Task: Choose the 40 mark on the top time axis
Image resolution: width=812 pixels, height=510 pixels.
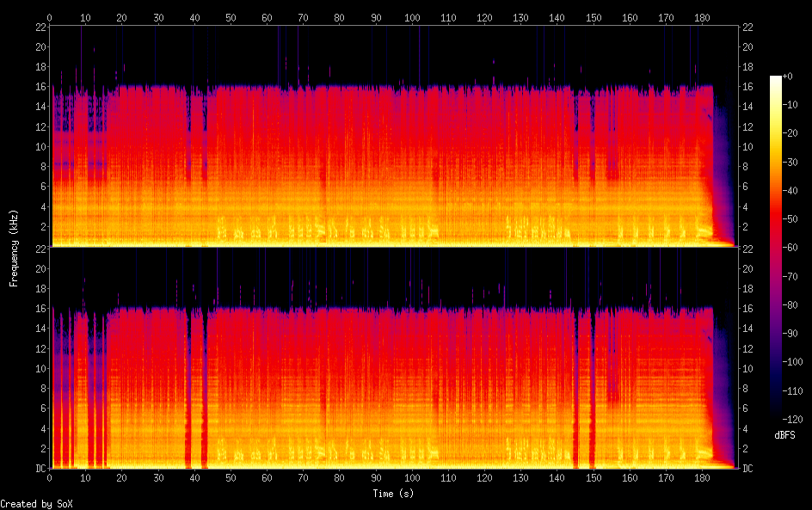Action: [x=194, y=17]
